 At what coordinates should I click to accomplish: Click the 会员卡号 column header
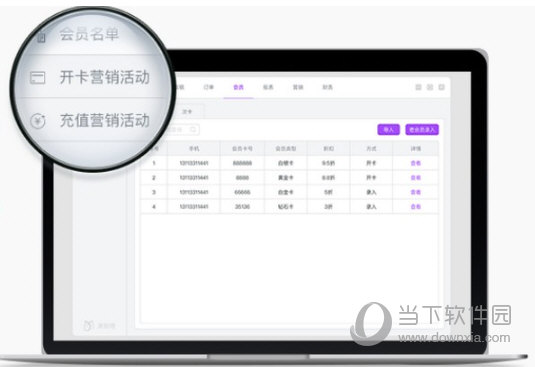[242, 149]
